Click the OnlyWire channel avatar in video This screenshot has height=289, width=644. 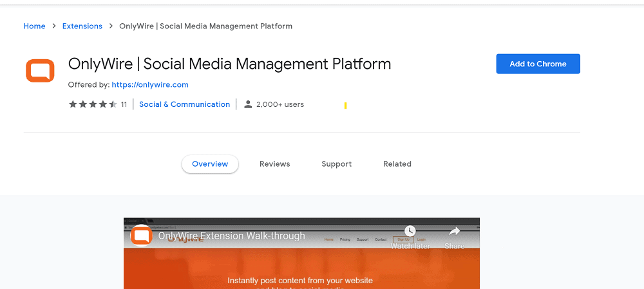141,236
